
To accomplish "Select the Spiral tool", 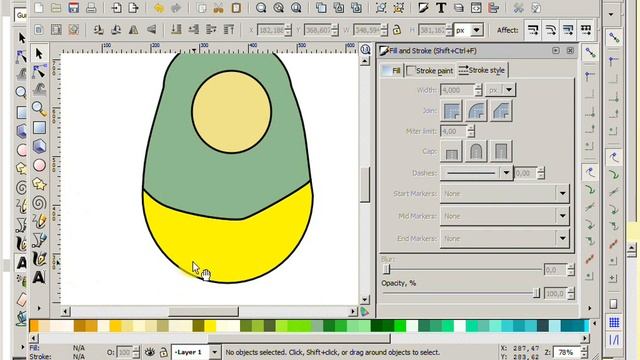I will tap(39, 203).
